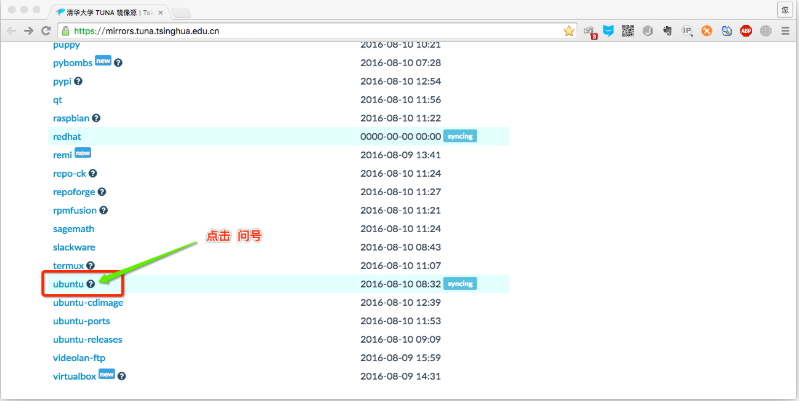
Task: Click the question mark next to pybombs
Action: (x=118, y=63)
